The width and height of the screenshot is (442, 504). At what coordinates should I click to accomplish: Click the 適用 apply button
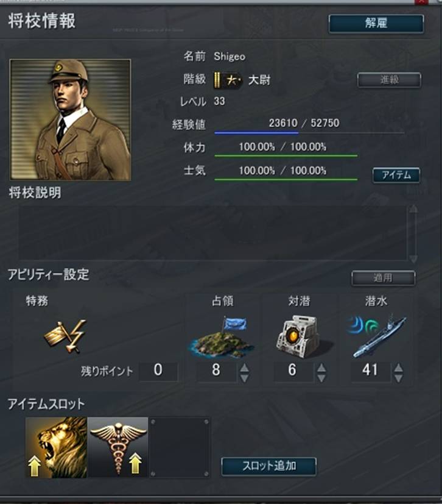384,278
